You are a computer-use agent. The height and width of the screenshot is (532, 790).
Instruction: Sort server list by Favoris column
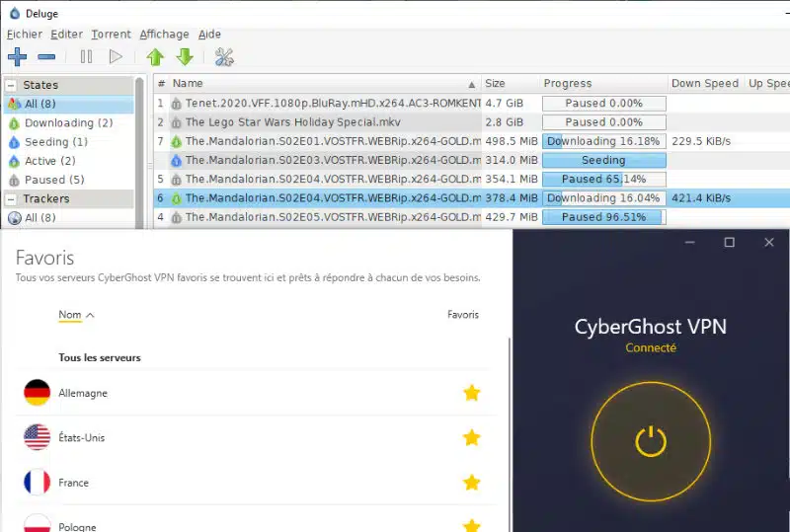pos(463,314)
